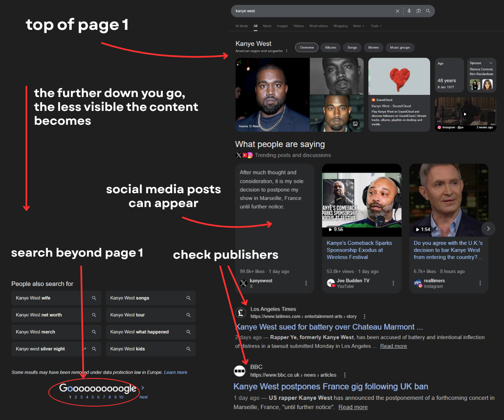The image size is (504, 420).
Task: Switch to the News tab
Action: (267, 26)
